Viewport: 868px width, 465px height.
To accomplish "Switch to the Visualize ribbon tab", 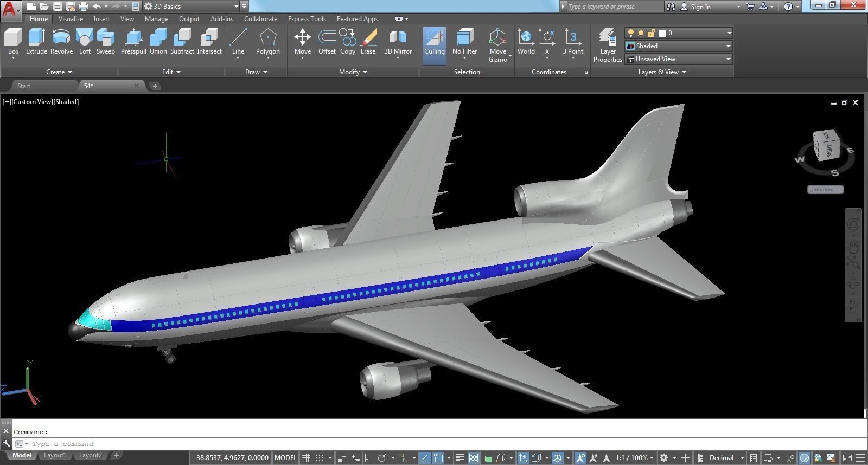I will (x=71, y=18).
